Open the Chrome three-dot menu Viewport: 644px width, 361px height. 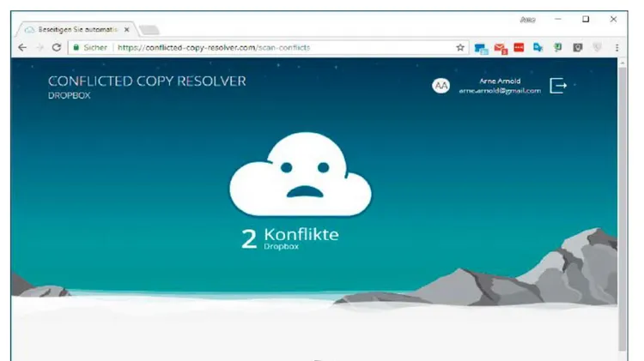click(x=617, y=47)
